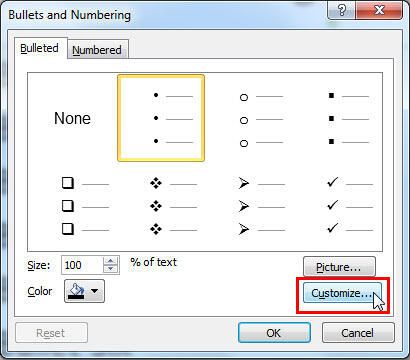
Task: Select the Bulleted tab
Action: click(40, 48)
